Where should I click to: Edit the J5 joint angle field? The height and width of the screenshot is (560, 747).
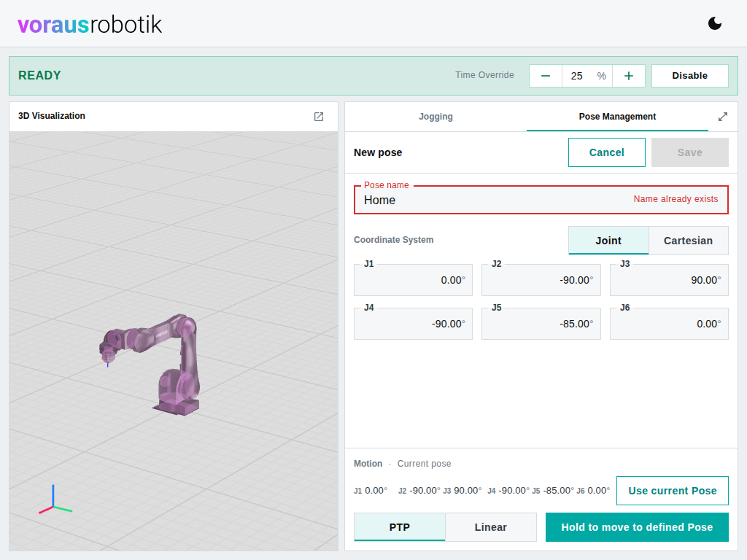pyautogui.click(x=541, y=324)
